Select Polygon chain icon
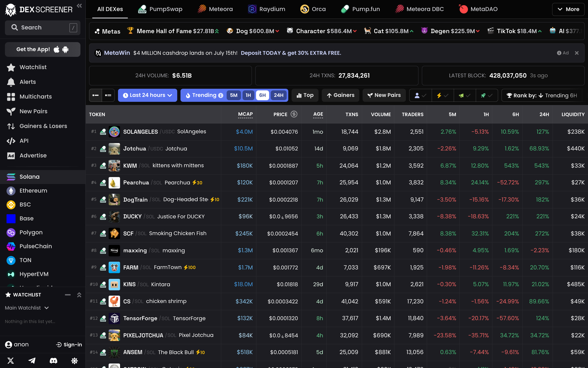 (x=11, y=232)
